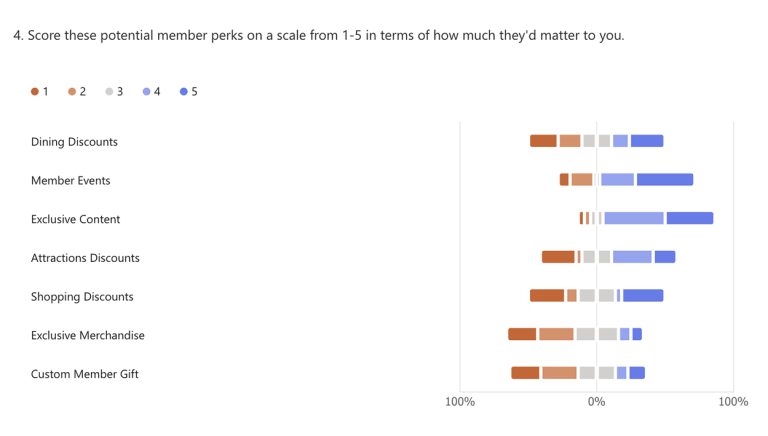Select the Member Events row label

[x=71, y=181]
